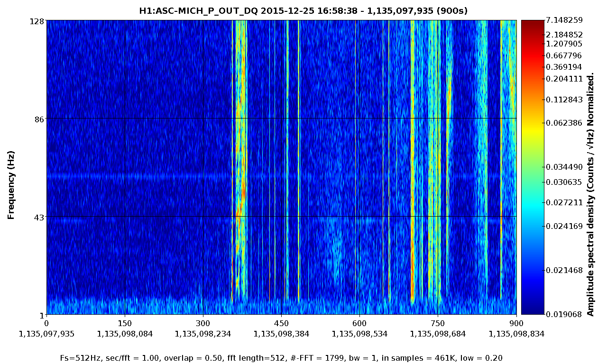Select GPS time 1,135,098,534
Screen dimensions: 607x364
(359, 334)
